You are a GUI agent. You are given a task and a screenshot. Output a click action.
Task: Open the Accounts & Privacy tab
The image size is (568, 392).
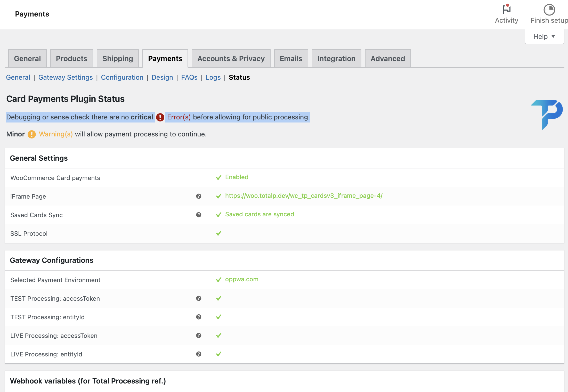231,59
